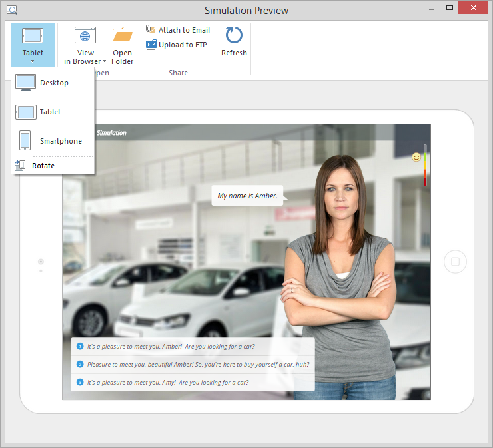Rotate the device orientation
The width and height of the screenshot is (493, 448).
coord(43,166)
